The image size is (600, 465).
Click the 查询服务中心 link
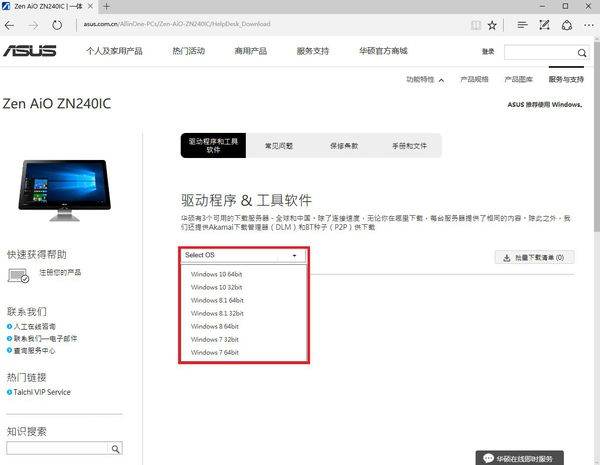38,351
